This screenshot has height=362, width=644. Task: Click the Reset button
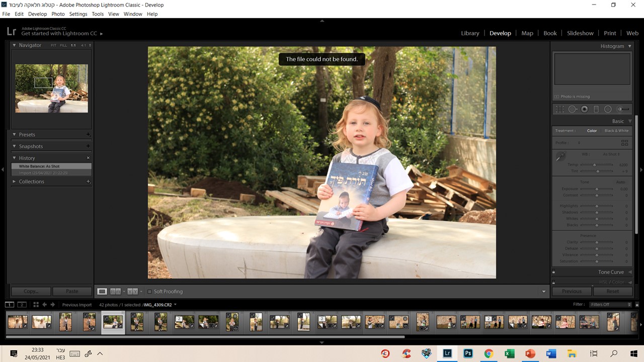(x=612, y=291)
